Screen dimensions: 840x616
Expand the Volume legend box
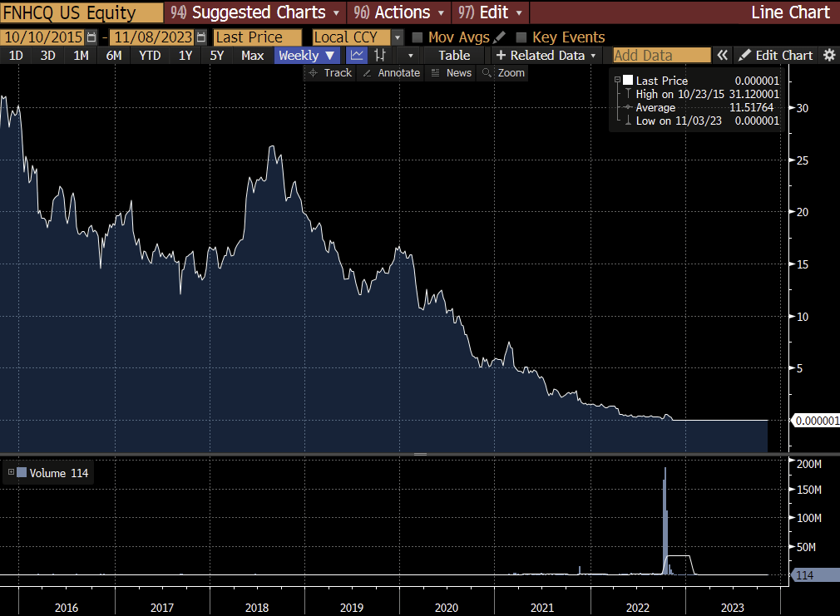click(x=11, y=472)
